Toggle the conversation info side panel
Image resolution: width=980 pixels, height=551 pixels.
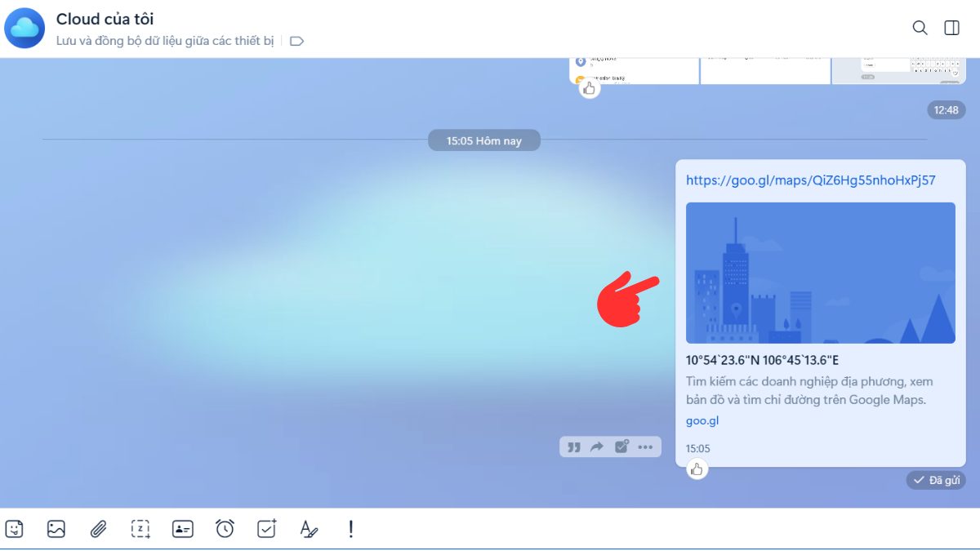(x=951, y=28)
